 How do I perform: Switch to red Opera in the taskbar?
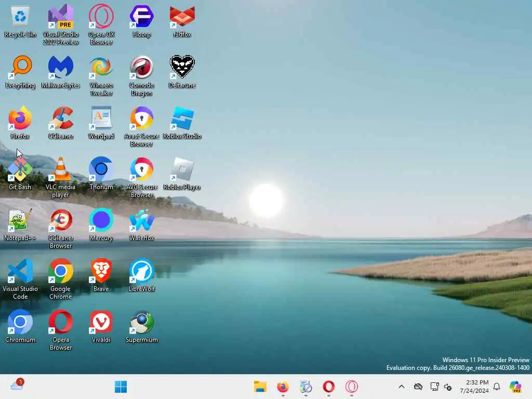[328, 387]
